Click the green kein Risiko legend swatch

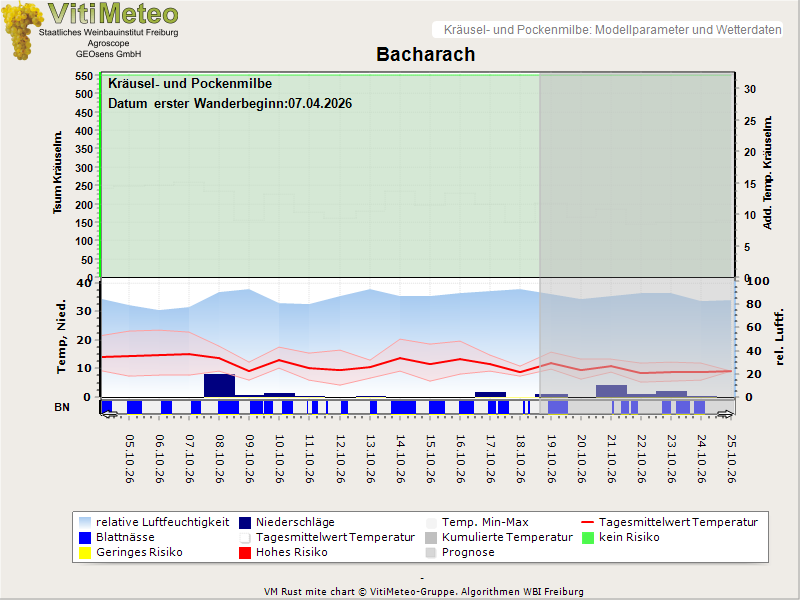588,537
